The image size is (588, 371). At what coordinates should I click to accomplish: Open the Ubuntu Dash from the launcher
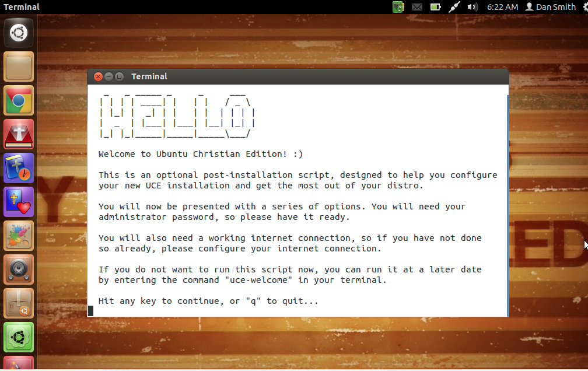point(19,33)
